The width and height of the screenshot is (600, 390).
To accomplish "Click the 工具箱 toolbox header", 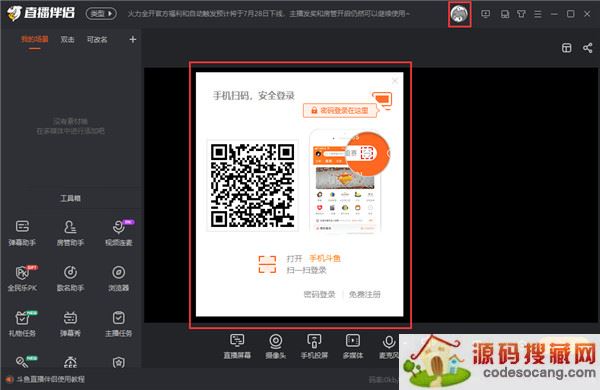I will tap(70, 198).
